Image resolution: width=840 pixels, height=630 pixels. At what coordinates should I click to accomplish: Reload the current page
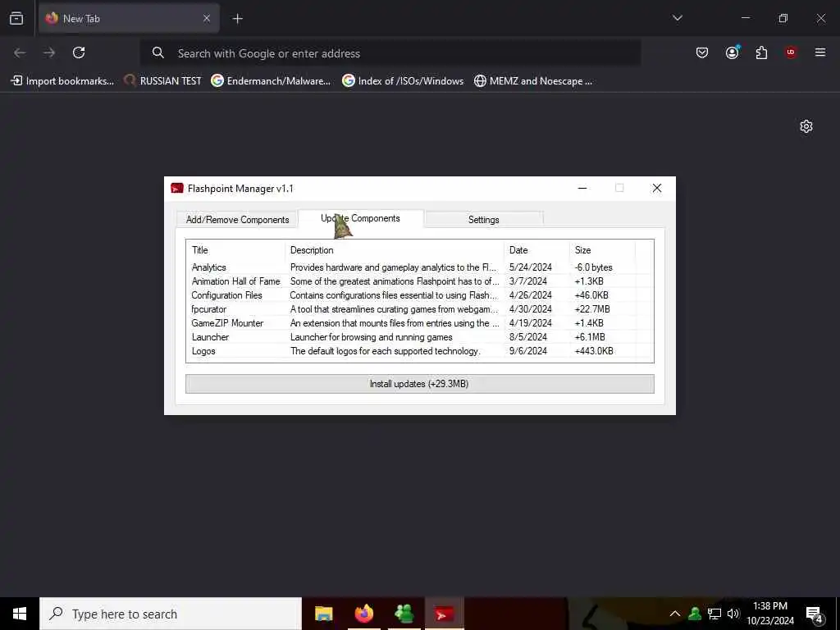click(x=79, y=52)
